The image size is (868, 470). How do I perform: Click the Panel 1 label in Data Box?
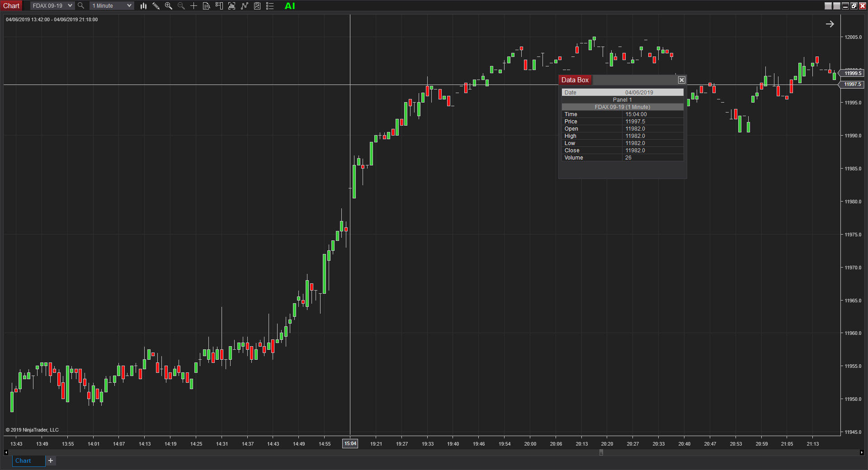623,100
